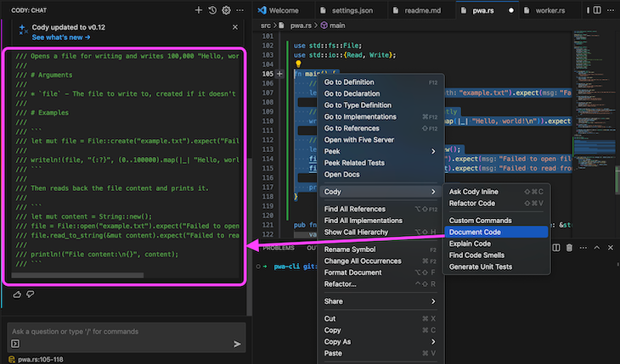
Task: Open Cody settings gear icon
Action: [226, 10]
